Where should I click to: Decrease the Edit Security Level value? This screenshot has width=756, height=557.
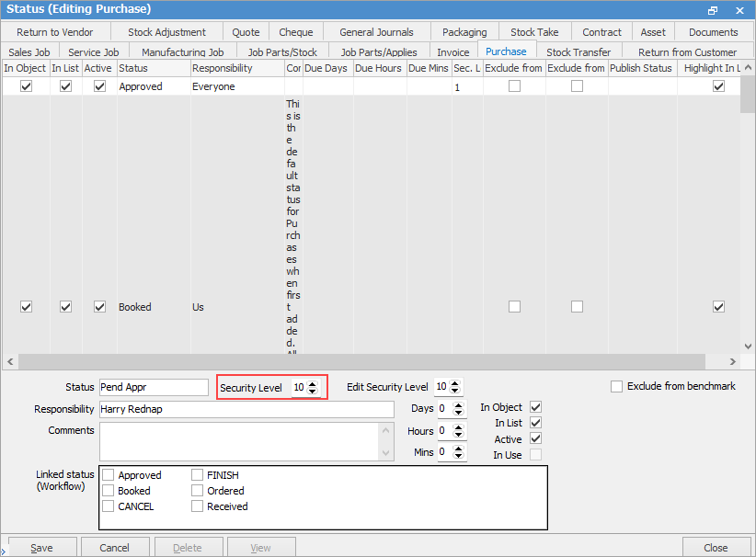point(457,392)
